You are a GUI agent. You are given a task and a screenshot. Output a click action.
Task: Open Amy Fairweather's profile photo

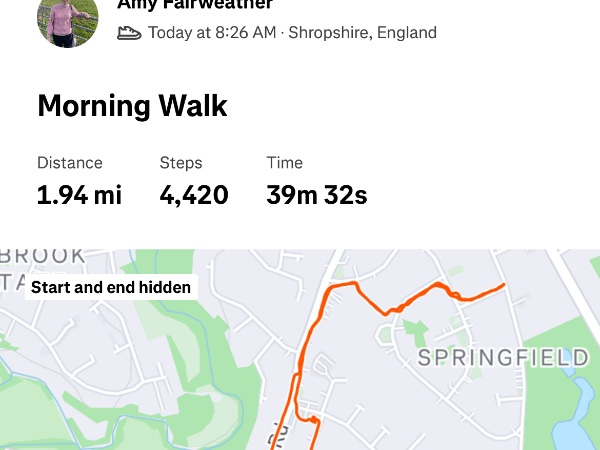coord(67,22)
